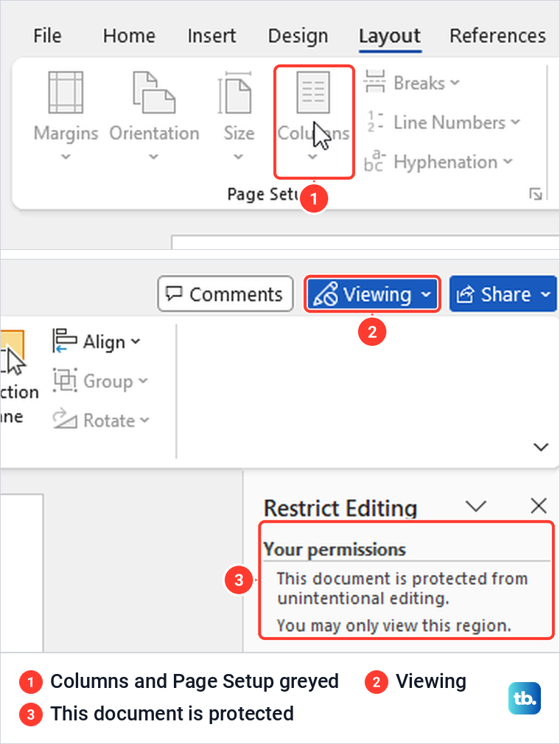Click the Group objects icon
Viewport: 560px width, 744px height.
click(65, 380)
